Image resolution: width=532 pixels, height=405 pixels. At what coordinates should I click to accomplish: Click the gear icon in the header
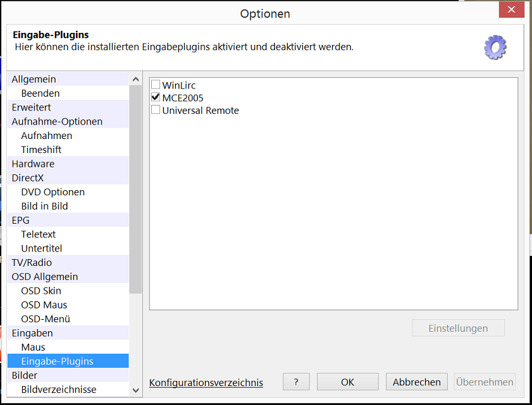point(495,47)
